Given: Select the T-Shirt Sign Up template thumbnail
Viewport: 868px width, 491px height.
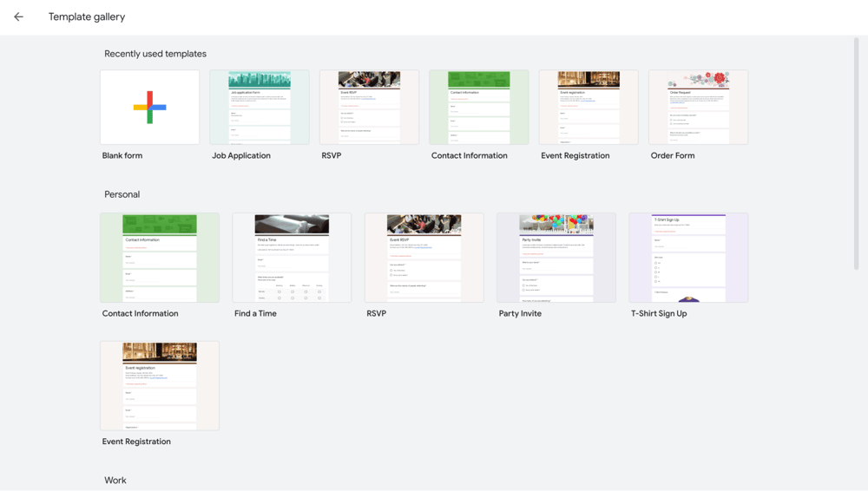Looking at the screenshot, I should coord(688,258).
